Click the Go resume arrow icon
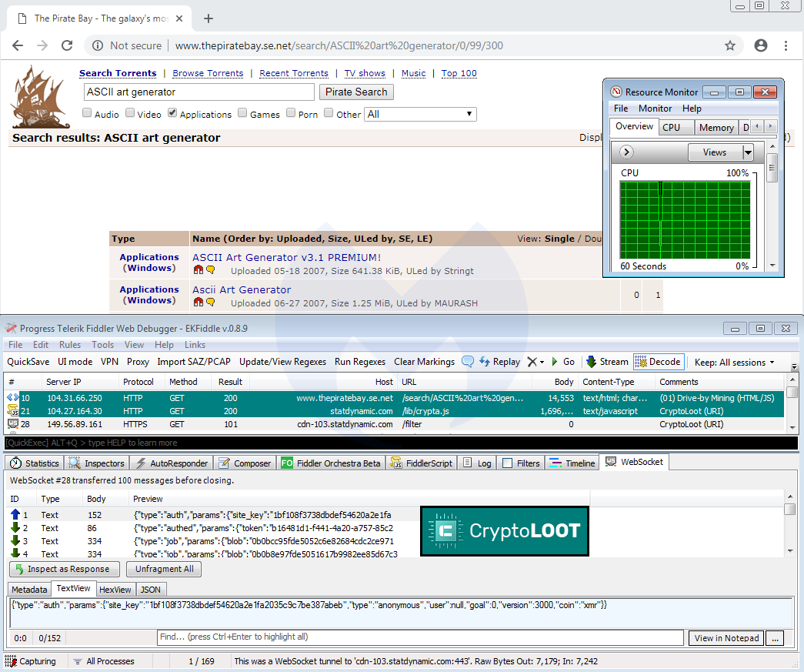 (554, 362)
